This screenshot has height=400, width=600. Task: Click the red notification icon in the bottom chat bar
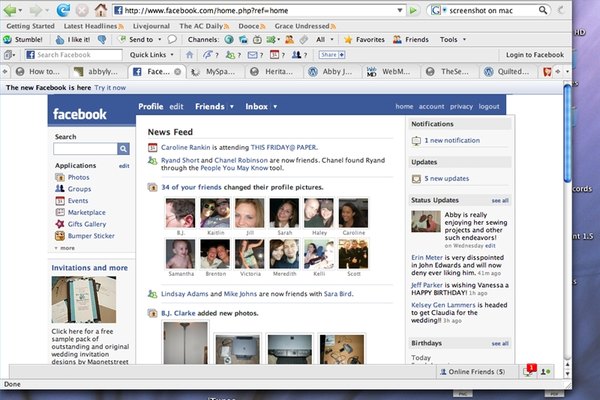click(x=530, y=371)
